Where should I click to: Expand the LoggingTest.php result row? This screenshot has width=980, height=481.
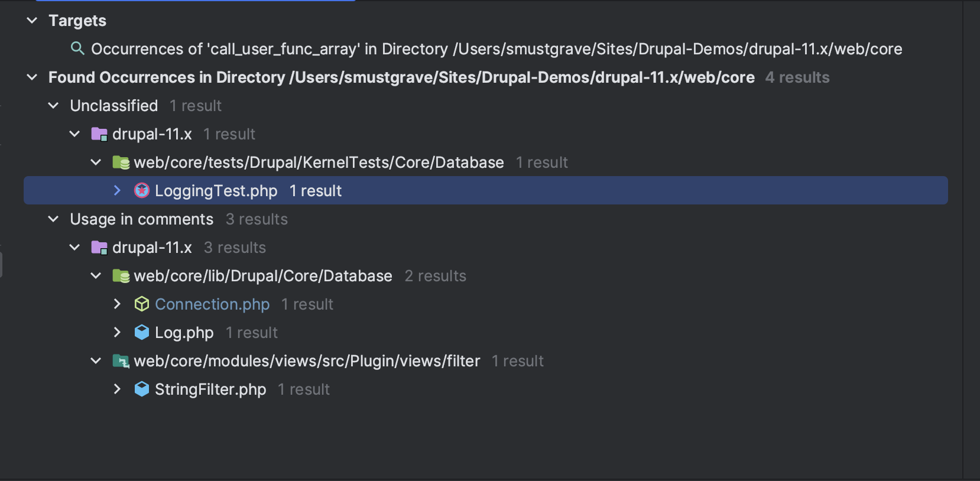[x=117, y=190]
